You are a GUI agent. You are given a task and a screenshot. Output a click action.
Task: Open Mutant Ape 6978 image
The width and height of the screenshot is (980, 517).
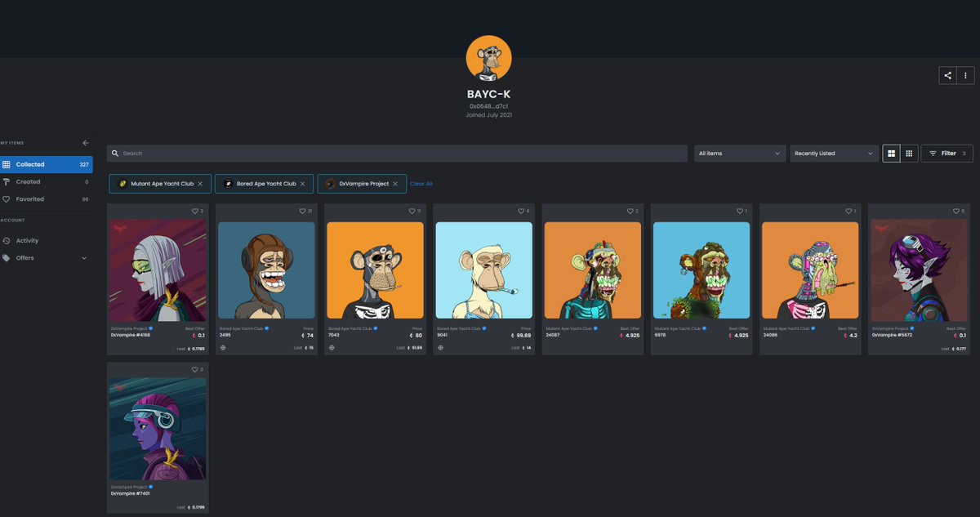(702, 270)
